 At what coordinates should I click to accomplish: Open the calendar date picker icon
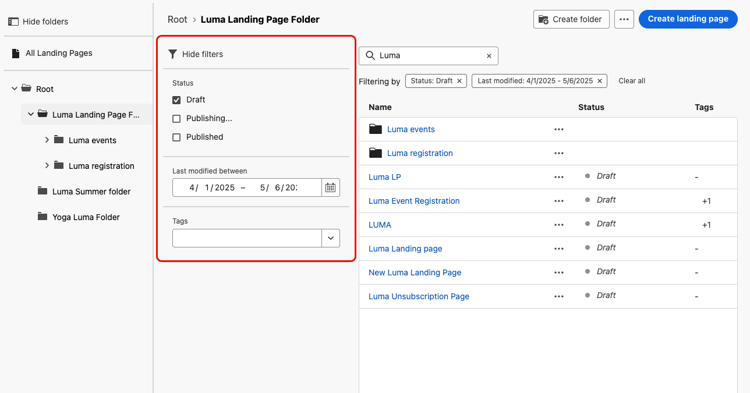tap(331, 187)
